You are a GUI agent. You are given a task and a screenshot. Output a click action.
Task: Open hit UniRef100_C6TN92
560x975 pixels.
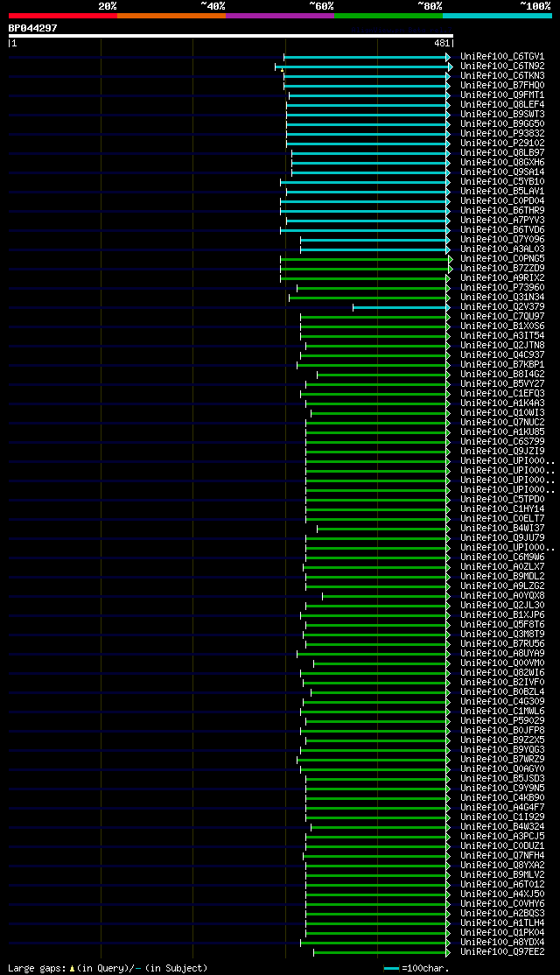coord(502,66)
